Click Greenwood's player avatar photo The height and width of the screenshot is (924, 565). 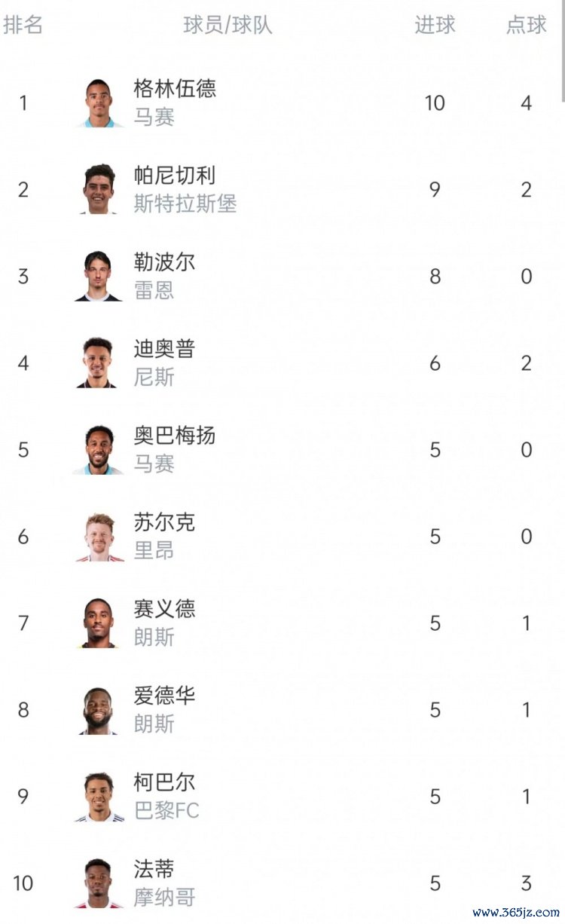coord(99,103)
